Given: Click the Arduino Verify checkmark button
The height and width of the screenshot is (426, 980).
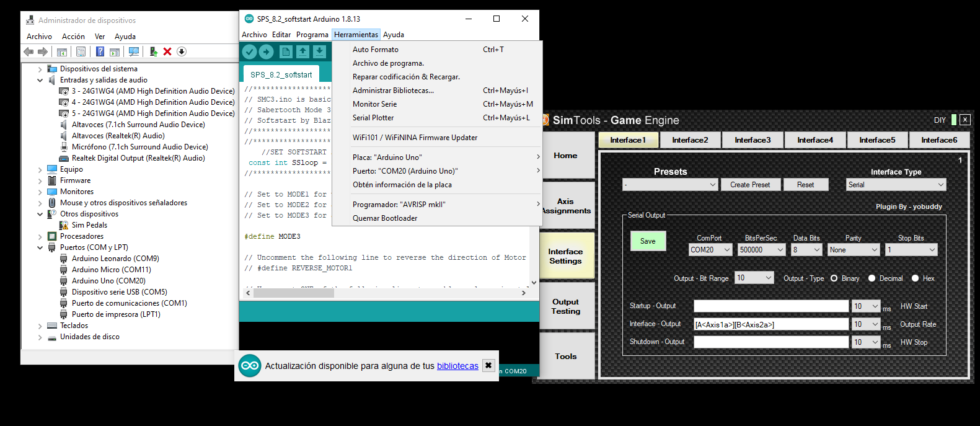Looking at the screenshot, I should click(249, 52).
